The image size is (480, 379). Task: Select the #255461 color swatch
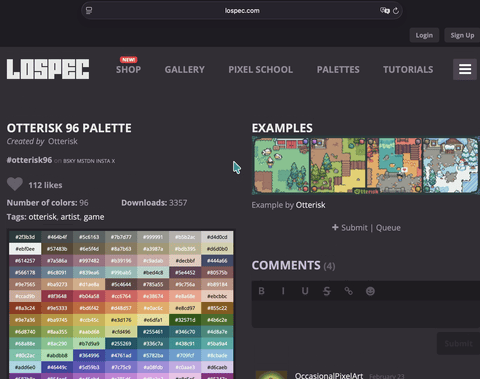[x=153, y=332]
